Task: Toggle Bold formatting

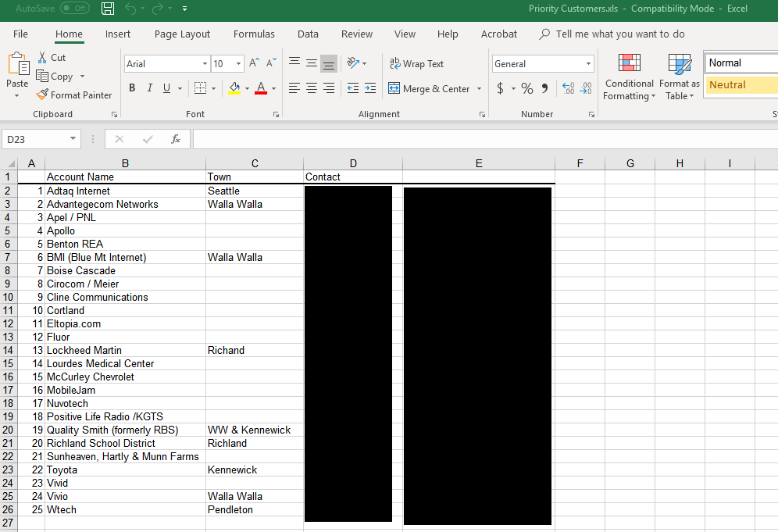Action: [132, 88]
